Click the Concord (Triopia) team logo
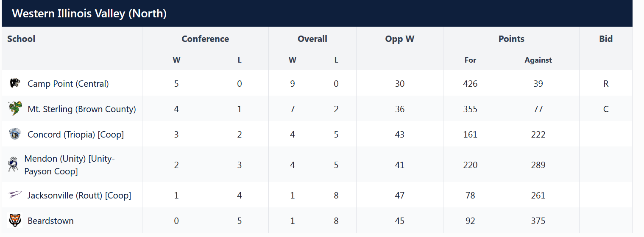 (x=15, y=134)
